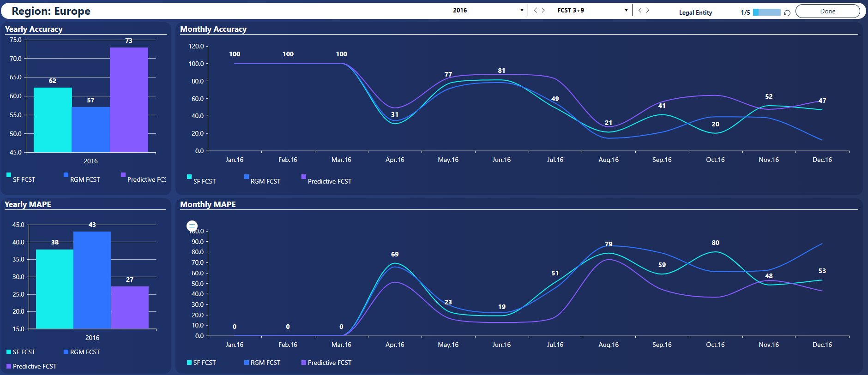Select the cyan SF FCST bar labeled 62
Viewport: 868px width, 375px height.
click(53, 120)
